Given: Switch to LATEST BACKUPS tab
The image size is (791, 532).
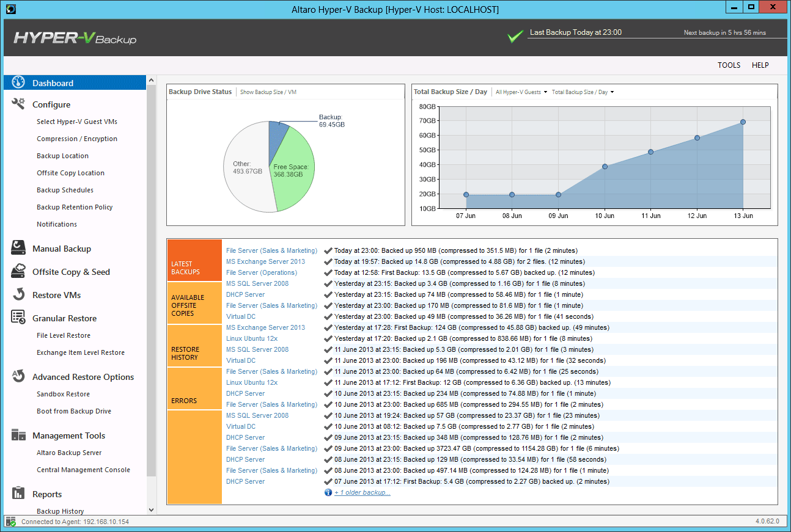Looking at the screenshot, I should [194, 260].
